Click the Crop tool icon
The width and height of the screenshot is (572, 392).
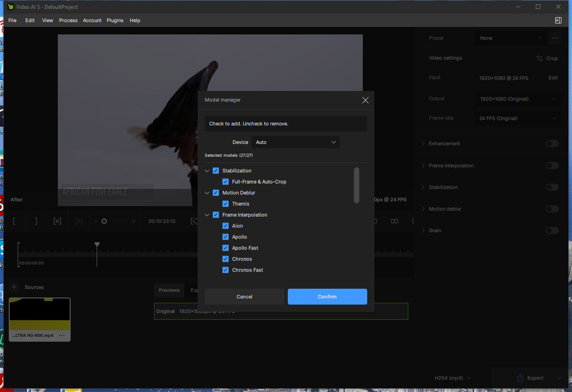click(x=540, y=58)
